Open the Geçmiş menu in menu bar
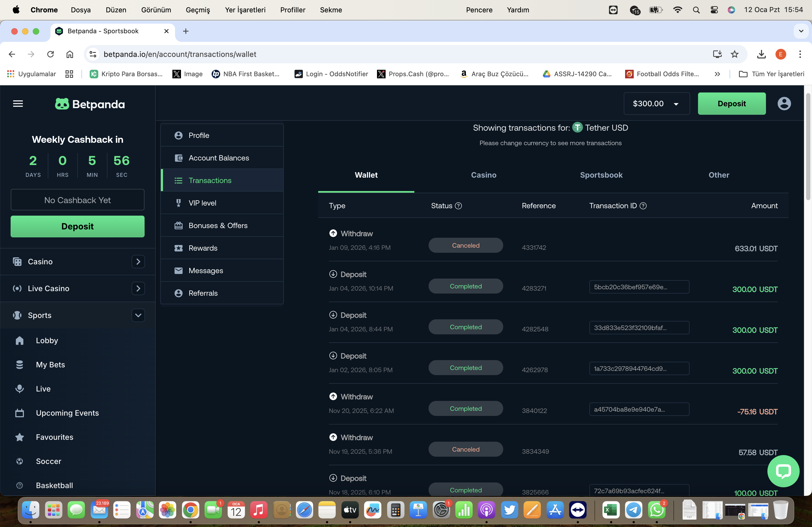 198,10
